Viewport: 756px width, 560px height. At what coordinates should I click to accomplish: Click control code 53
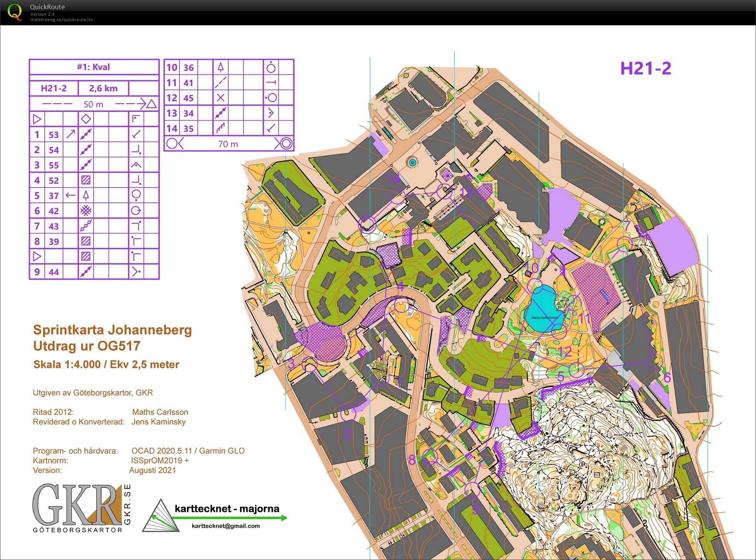pos(54,135)
